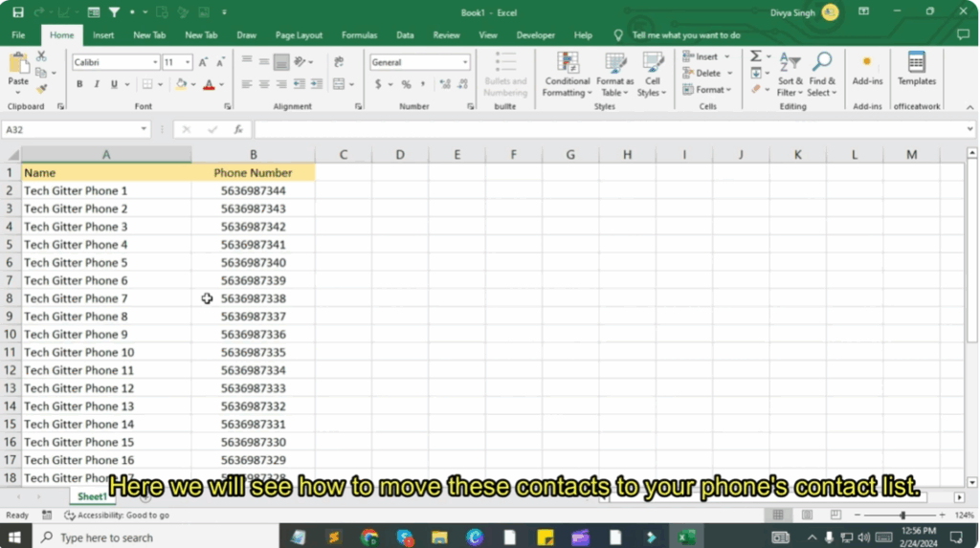Image resolution: width=980 pixels, height=548 pixels.
Task: Open the General number format dropdown
Action: tap(465, 62)
